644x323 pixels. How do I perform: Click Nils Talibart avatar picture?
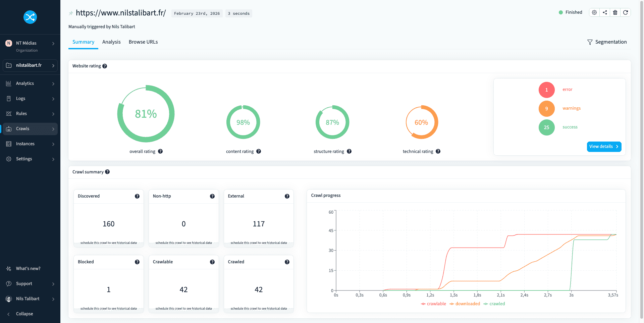point(9,299)
